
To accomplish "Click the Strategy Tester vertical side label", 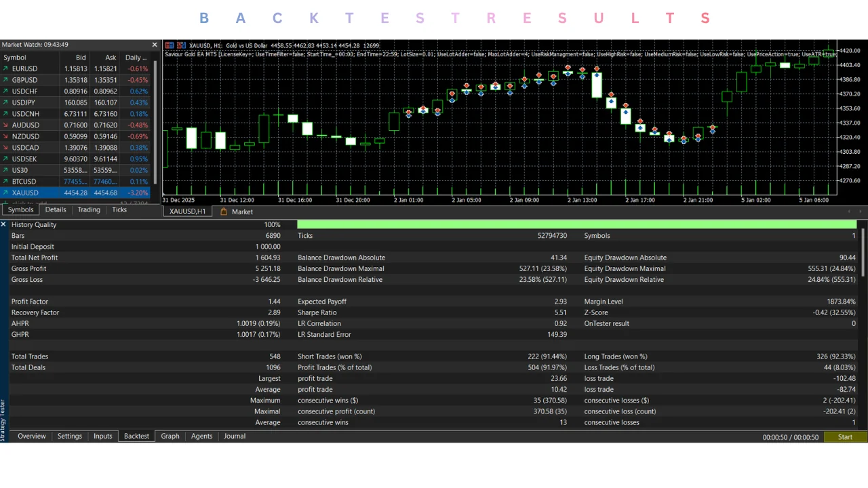I will click(x=3, y=420).
